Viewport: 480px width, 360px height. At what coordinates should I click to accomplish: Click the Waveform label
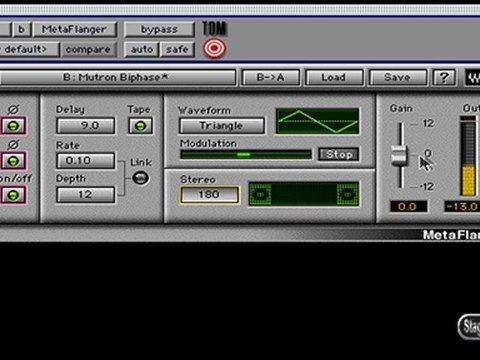pos(204,110)
